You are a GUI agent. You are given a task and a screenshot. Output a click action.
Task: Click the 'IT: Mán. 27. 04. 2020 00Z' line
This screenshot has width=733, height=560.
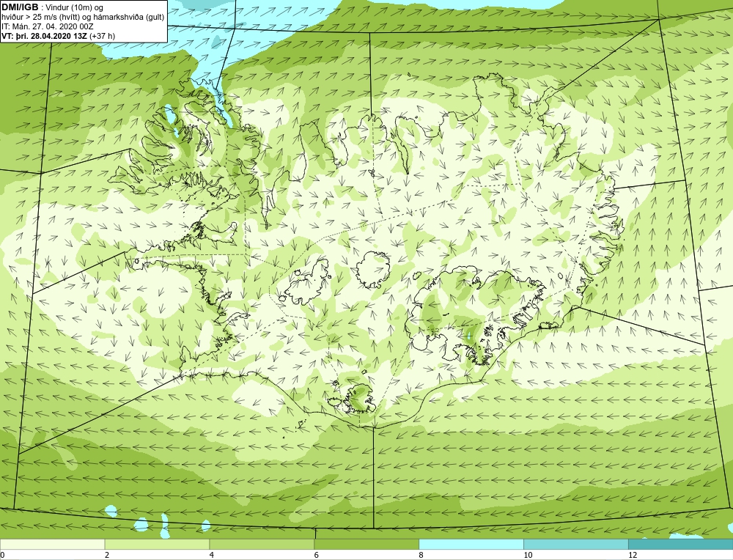click(x=48, y=26)
